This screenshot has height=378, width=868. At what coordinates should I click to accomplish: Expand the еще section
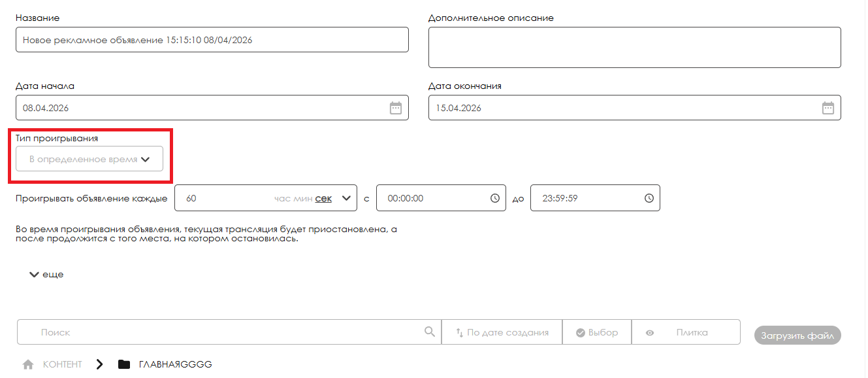(46, 275)
